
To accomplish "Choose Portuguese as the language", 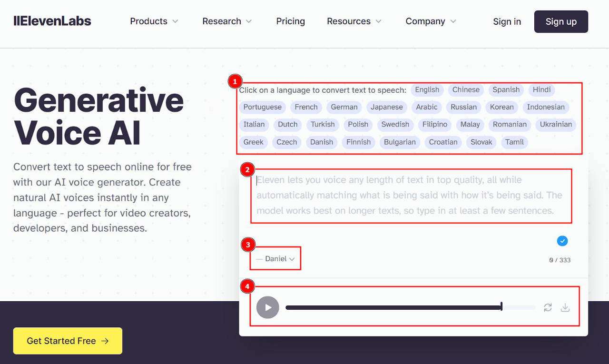I will pos(263,107).
